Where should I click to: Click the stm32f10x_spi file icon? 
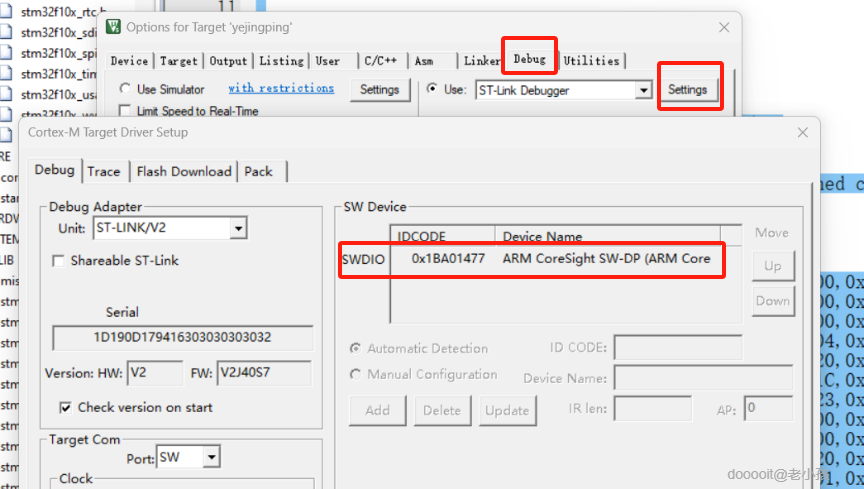point(6,52)
